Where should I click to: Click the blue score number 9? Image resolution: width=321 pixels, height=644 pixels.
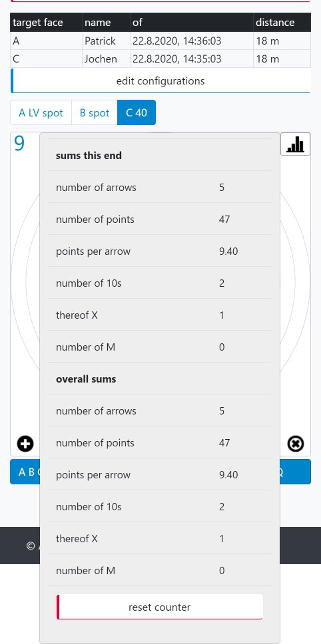pos(19,143)
